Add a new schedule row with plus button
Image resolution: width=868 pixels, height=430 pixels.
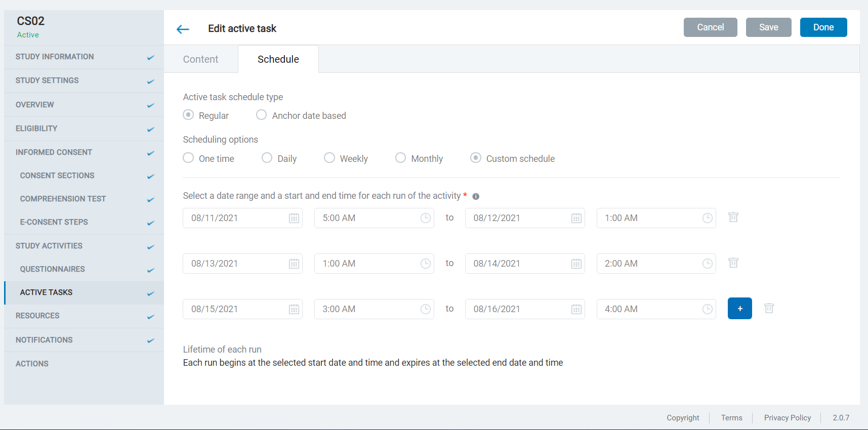[x=740, y=309]
